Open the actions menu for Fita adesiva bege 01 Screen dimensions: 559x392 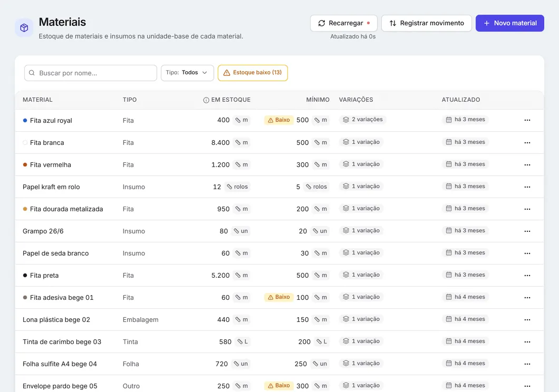tap(527, 297)
